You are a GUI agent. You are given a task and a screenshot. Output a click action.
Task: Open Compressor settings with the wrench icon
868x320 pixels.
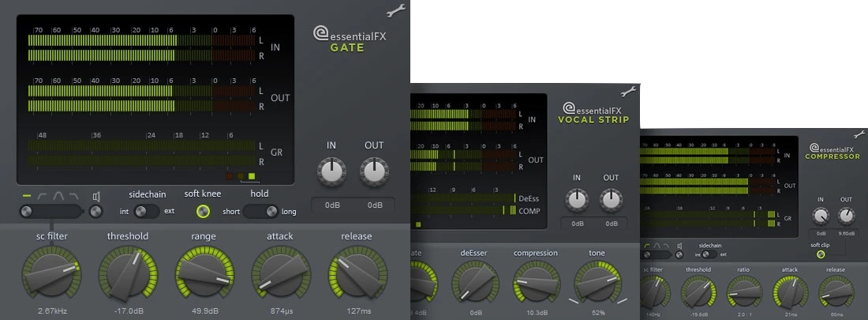(859, 134)
